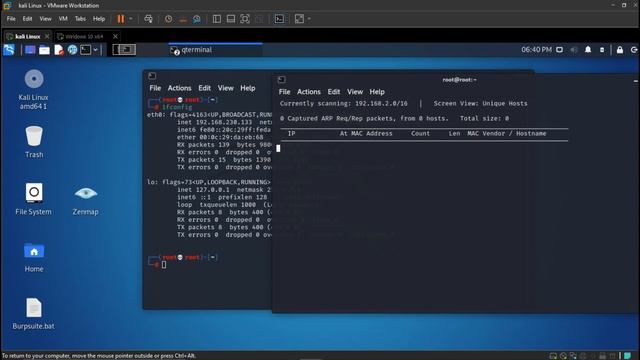Viewport: 640px width, 360px height.
Task: Open the VMware console view
Action: coord(279,19)
